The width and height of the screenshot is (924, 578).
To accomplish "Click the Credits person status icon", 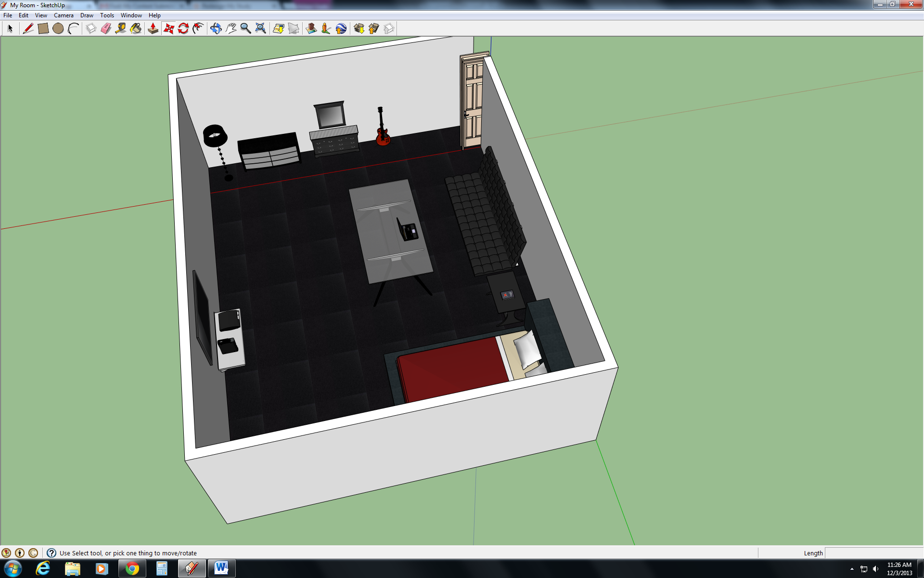I will pyautogui.click(x=20, y=553).
